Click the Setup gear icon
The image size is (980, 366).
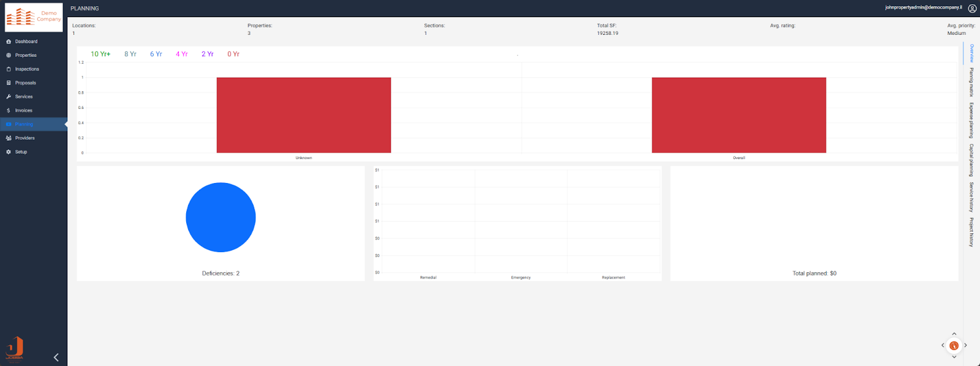pyautogui.click(x=9, y=152)
